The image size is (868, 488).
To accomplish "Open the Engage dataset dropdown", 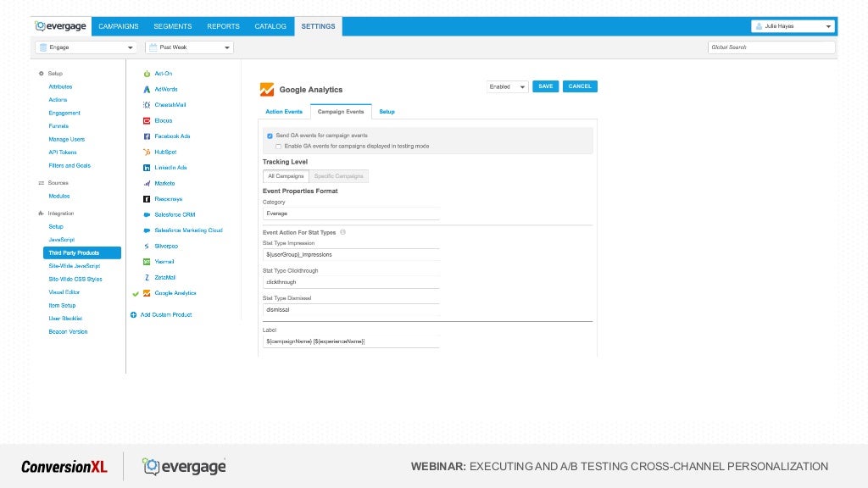I will click(86, 47).
